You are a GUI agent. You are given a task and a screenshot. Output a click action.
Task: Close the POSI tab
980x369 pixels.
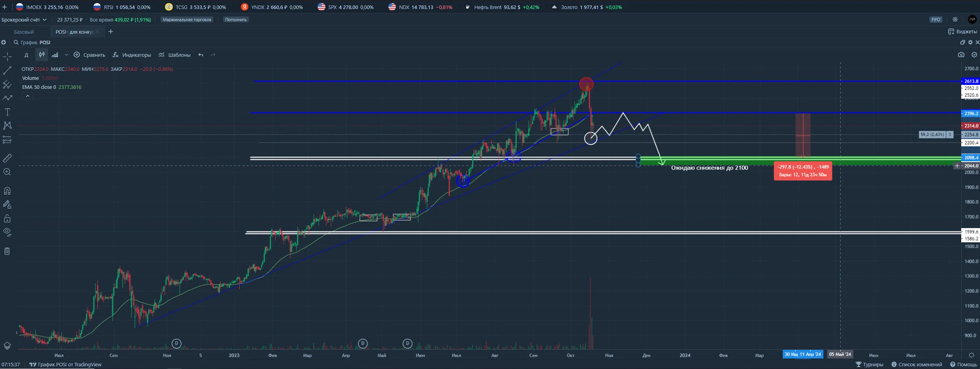(97, 32)
